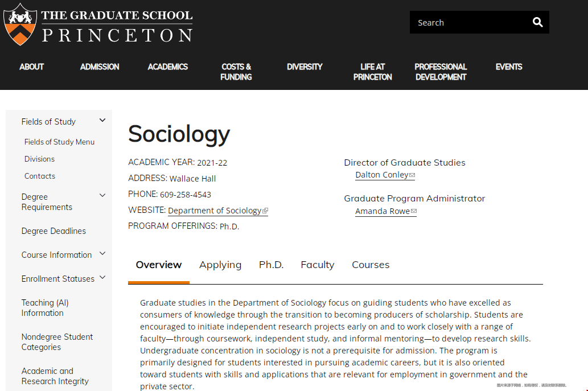Expand the Course Information chevron
588x391 pixels.
(x=102, y=253)
